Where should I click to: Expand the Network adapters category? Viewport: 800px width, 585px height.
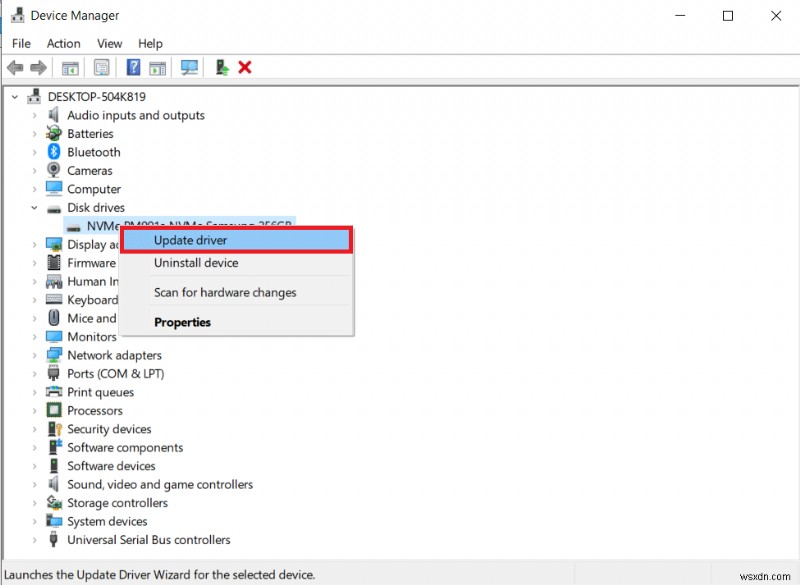[34, 355]
